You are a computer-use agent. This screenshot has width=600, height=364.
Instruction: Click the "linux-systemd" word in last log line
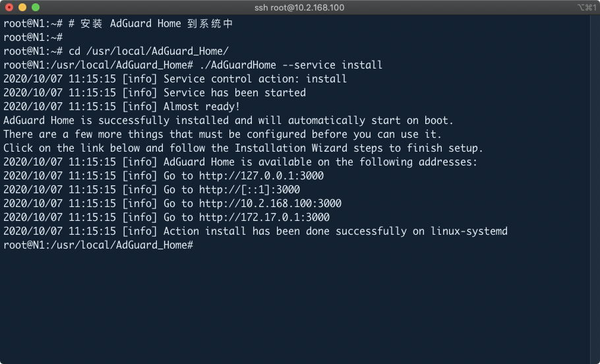tap(469, 231)
